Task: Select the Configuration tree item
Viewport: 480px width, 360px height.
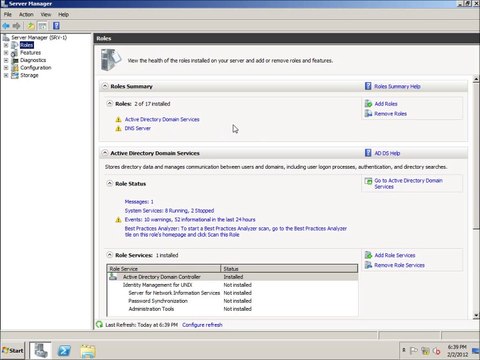Action: 36,68
